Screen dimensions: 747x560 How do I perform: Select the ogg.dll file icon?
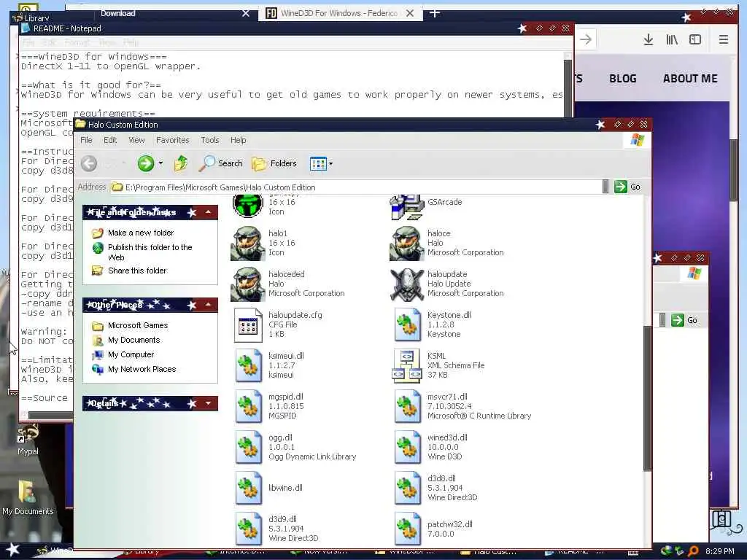coord(248,448)
